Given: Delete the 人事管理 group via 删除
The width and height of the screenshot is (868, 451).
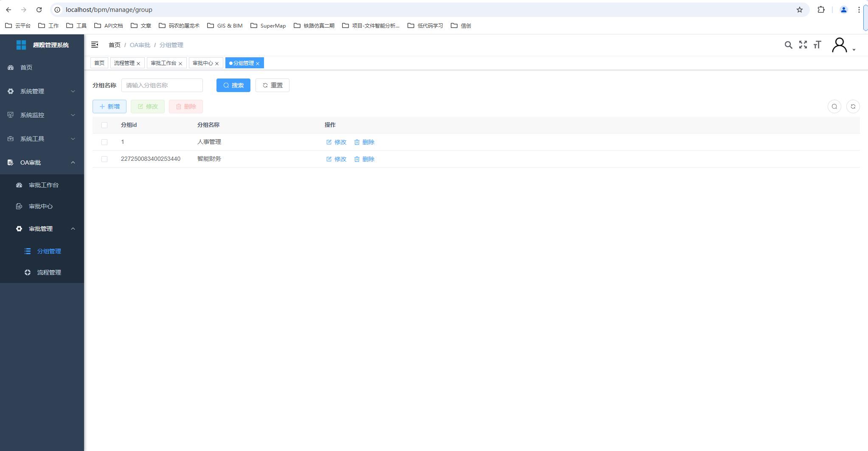Looking at the screenshot, I should click(x=365, y=142).
